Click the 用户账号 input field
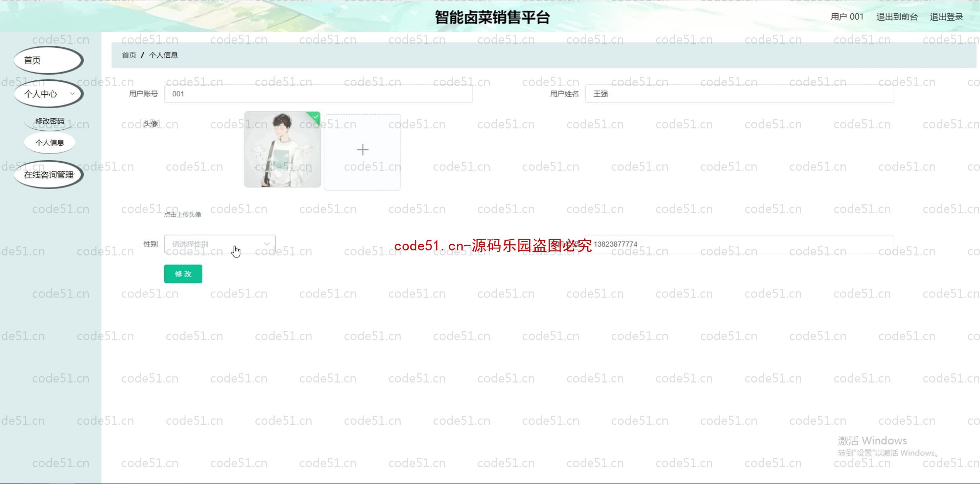The height and width of the screenshot is (484, 980). [x=318, y=93]
